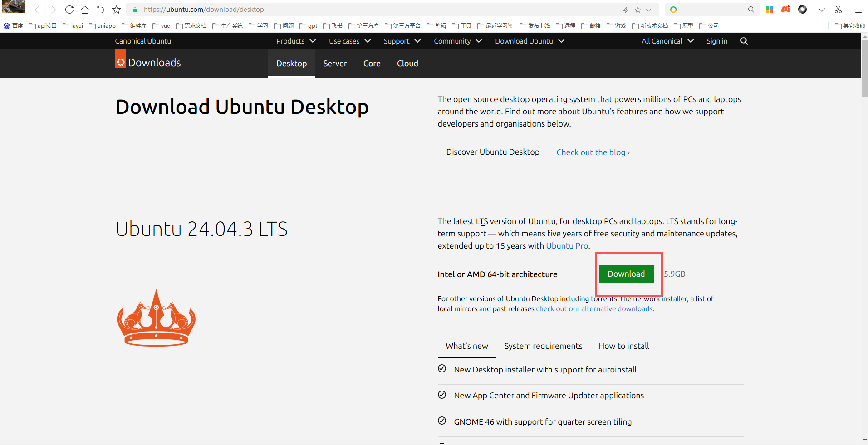The image size is (868, 445).
Task: Click the browser forward arrow
Action: click(x=54, y=10)
